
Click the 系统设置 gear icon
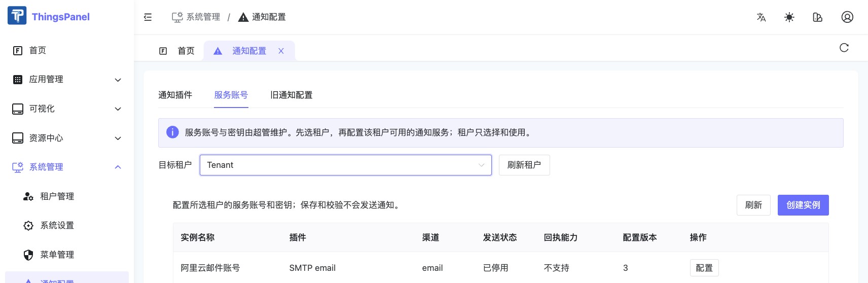pyautogui.click(x=28, y=226)
